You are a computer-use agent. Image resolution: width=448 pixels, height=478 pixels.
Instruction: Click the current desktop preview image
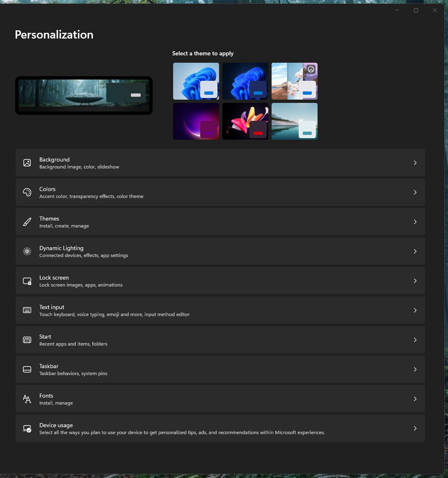click(84, 96)
